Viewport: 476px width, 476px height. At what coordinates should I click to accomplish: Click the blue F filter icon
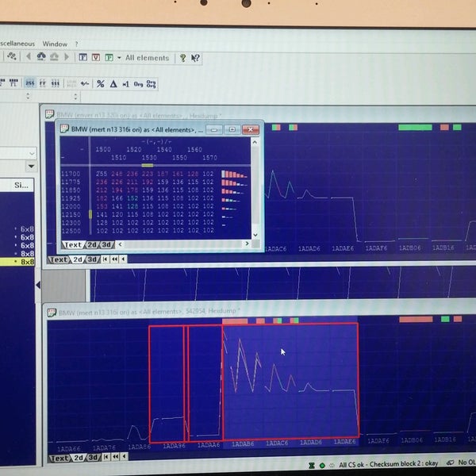coord(83,57)
